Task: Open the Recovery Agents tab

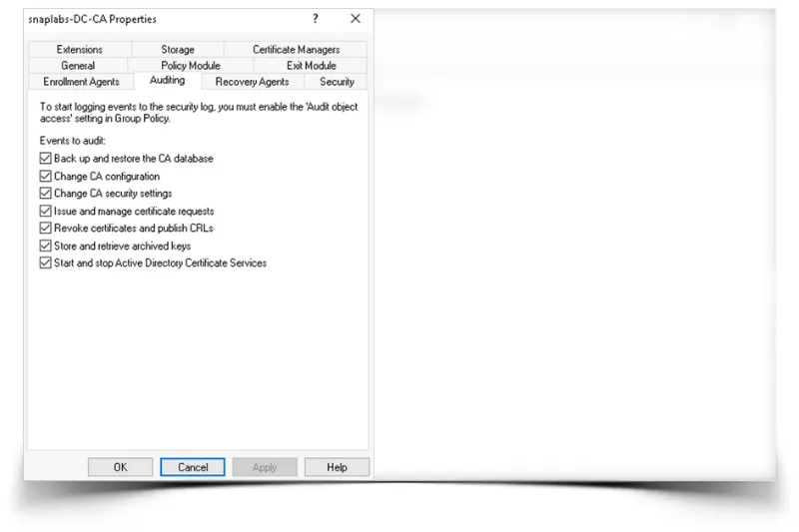Action: click(252, 82)
